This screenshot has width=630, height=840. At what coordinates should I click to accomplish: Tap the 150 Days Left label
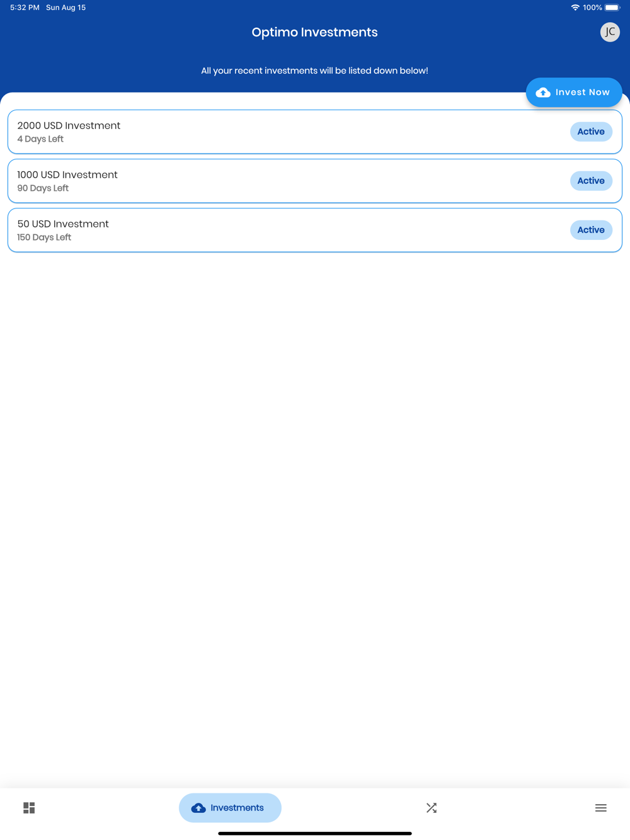(x=44, y=237)
